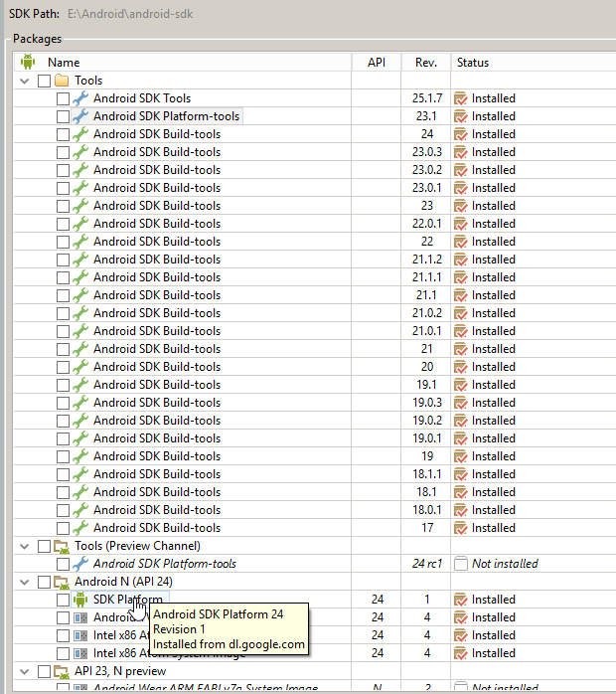Check the Tools (Preview Channel) group checkbox

(x=45, y=546)
